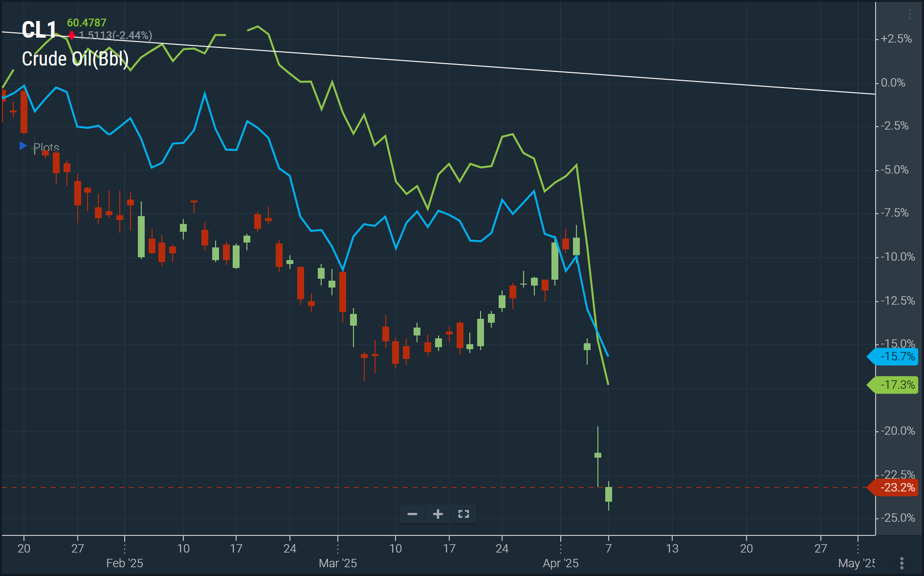Click the Plots legend label
The height and width of the screenshot is (576, 924).
[x=46, y=147]
